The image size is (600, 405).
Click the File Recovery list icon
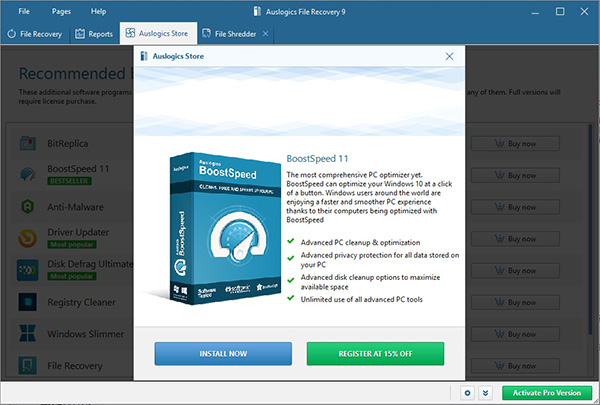click(28, 366)
